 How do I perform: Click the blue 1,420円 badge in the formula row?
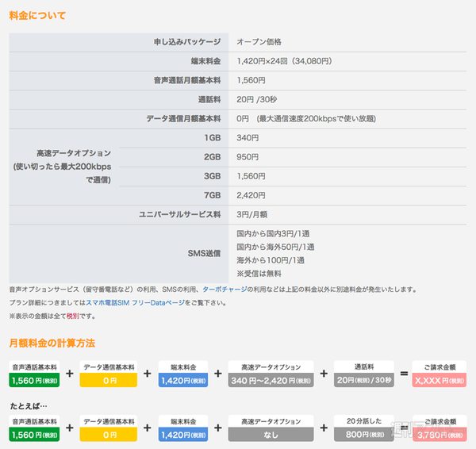coord(183,381)
